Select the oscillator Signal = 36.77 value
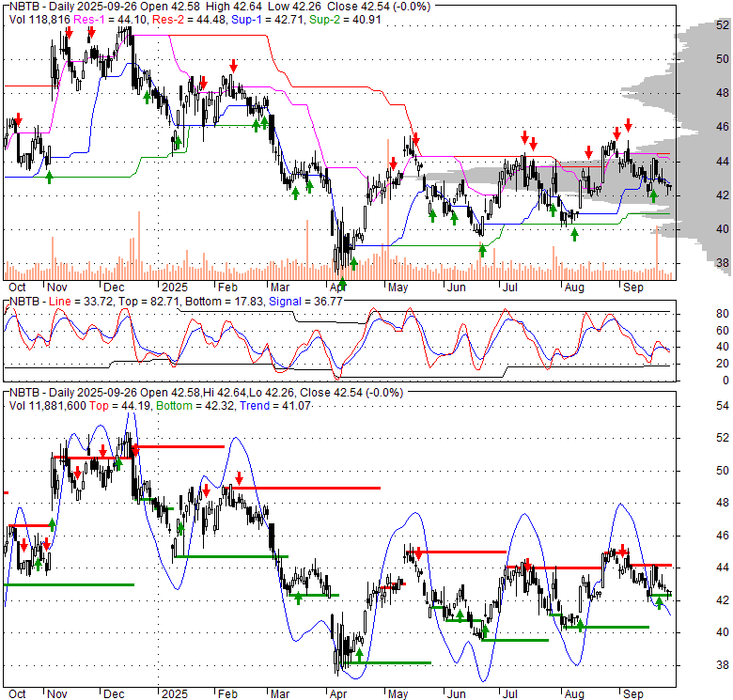The width and height of the screenshot is (733, 700). click(x=305, y=302)
